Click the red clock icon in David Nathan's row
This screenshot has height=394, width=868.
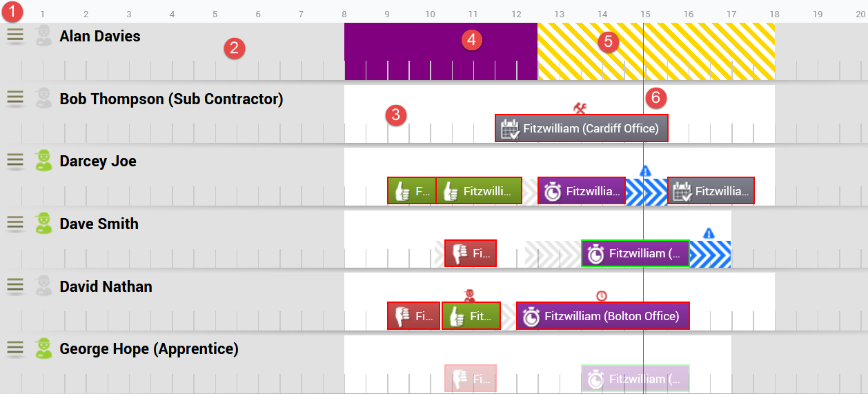(602, 296)
